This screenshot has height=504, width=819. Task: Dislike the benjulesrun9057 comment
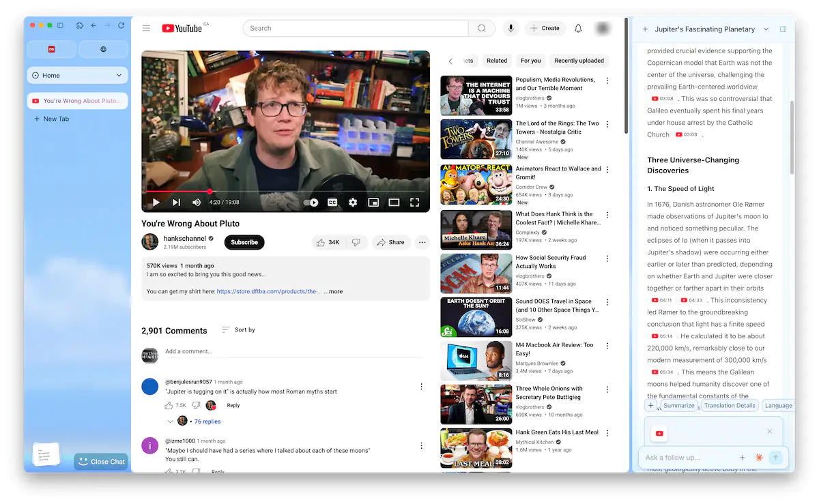coord(196,405)
